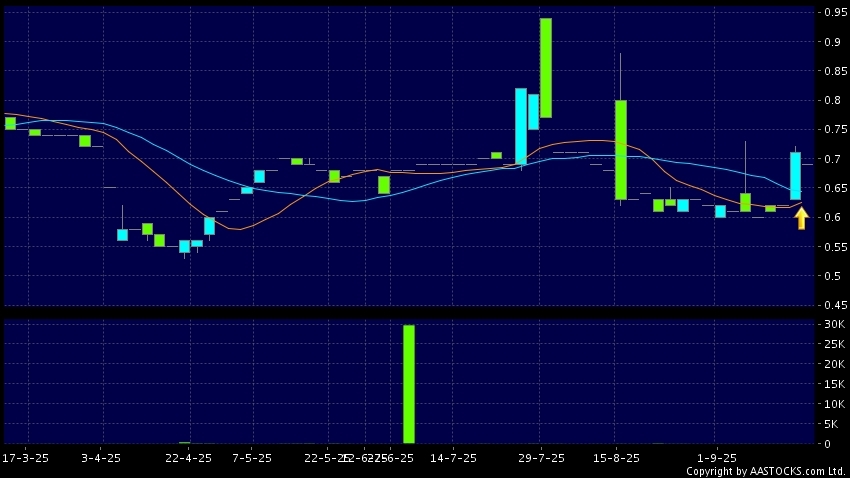Click the 0.45 price axis label
This screenshot has height=478, width=850.
835,305
